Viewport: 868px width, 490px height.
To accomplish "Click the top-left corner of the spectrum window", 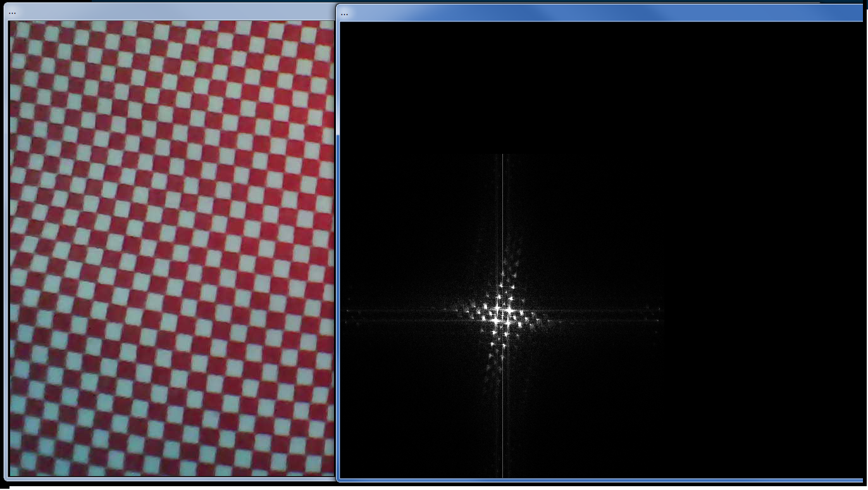I will pos(338,6).
